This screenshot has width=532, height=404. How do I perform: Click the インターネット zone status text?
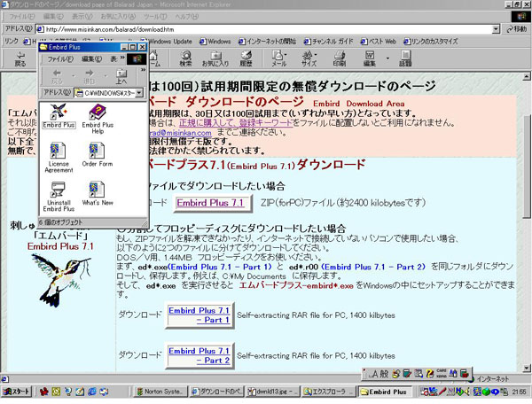[x=493, y=378]
